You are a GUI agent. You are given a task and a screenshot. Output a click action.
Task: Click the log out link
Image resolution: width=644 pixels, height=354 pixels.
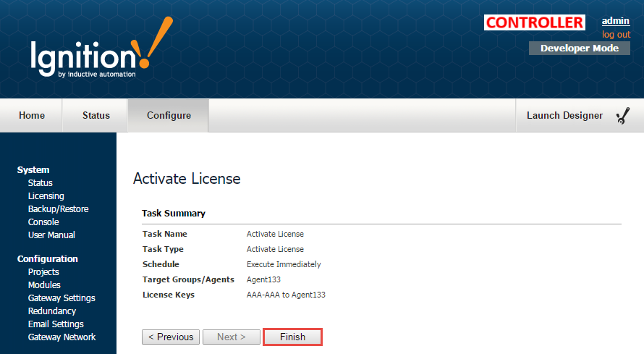[616, 35]
